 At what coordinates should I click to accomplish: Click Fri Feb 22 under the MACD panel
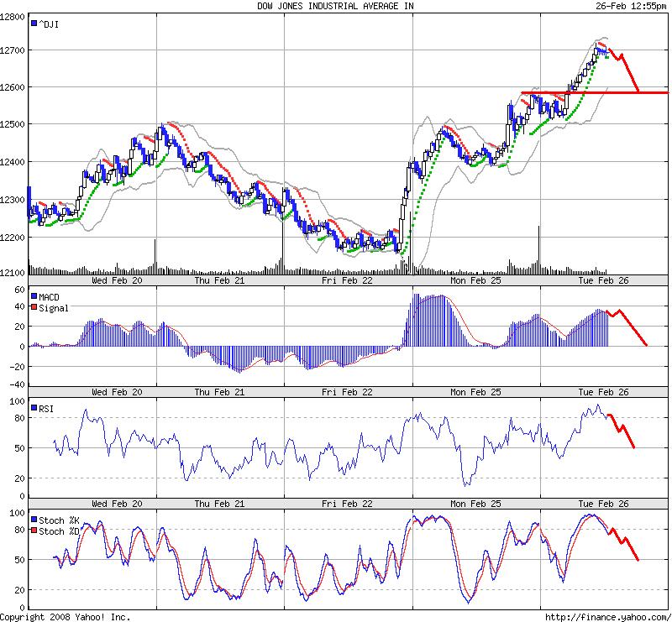coord(347,392)
